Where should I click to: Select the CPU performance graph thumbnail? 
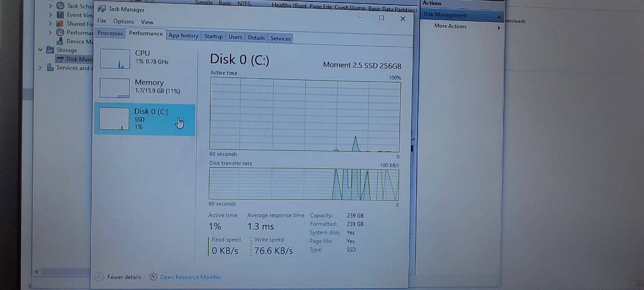pos(115,59)
